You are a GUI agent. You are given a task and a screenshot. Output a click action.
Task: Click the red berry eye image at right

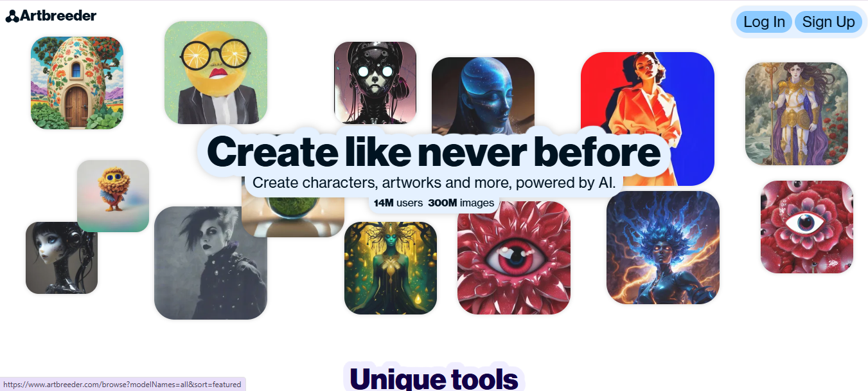pos(807,227)
